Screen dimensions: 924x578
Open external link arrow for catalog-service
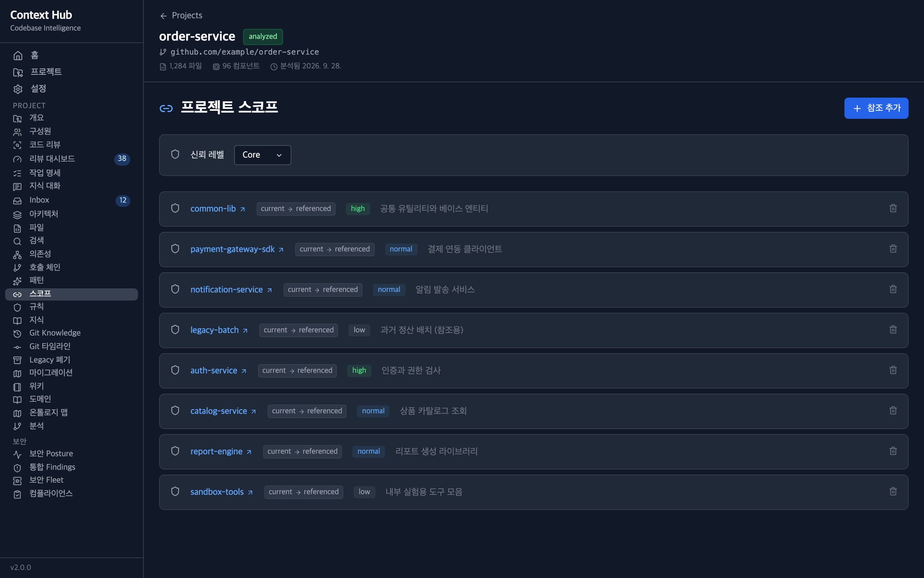(x=253, y=412)
